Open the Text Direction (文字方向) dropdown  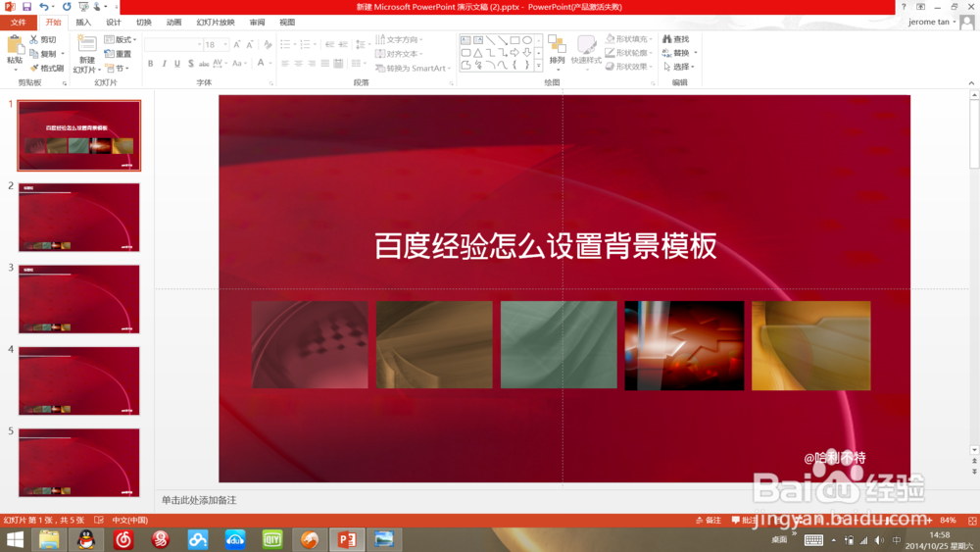pos(399,39)
